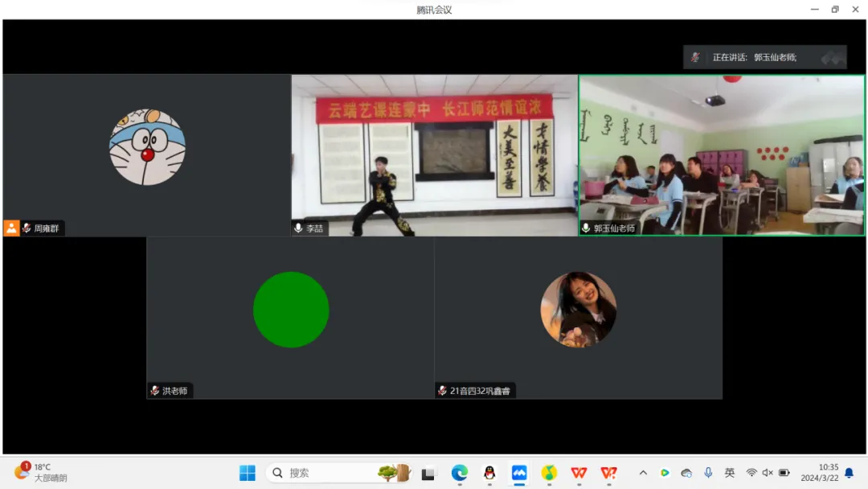Image resolution: width=868 pixels, height=489 pixels.
Task: Click muted mic icon next to 洪老师
Action: pyautogui.click(x=154, y=391)
